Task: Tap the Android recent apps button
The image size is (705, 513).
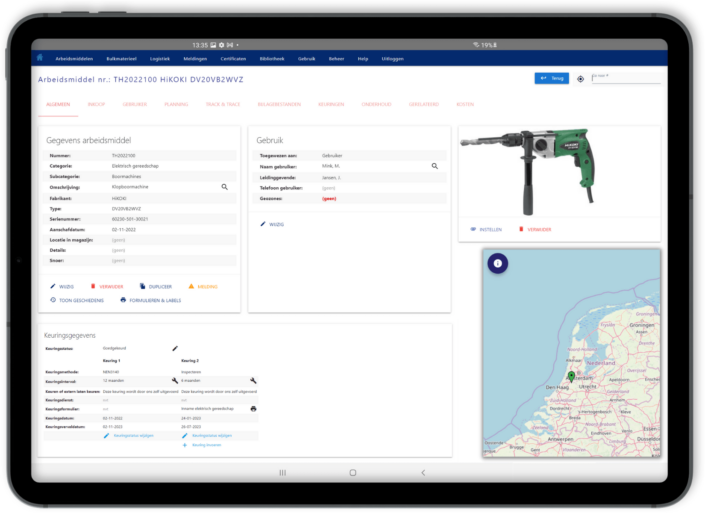Action: [282, 473]
